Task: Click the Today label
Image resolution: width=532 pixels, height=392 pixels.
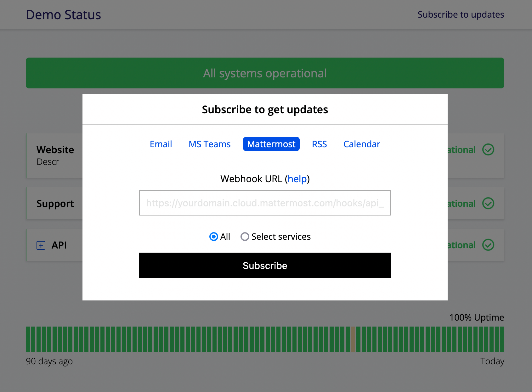Action: [x=492, y=361]
